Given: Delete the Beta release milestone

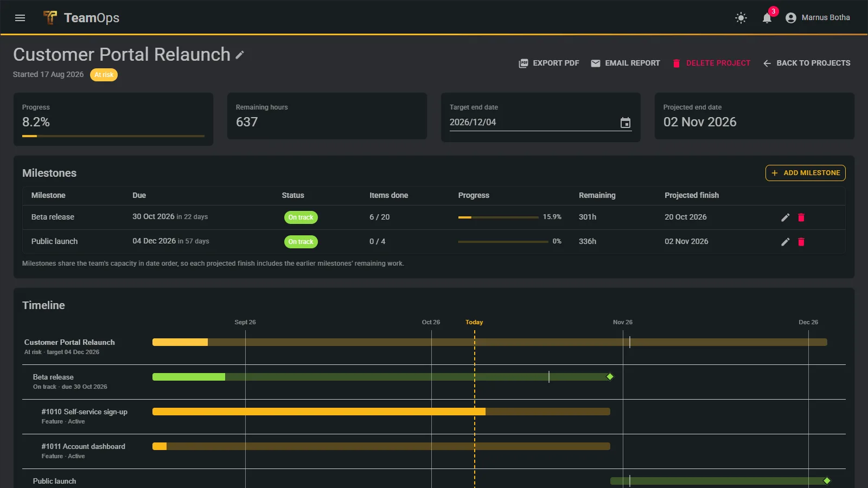Looking at the screenshot, I should tap(801, 217).
